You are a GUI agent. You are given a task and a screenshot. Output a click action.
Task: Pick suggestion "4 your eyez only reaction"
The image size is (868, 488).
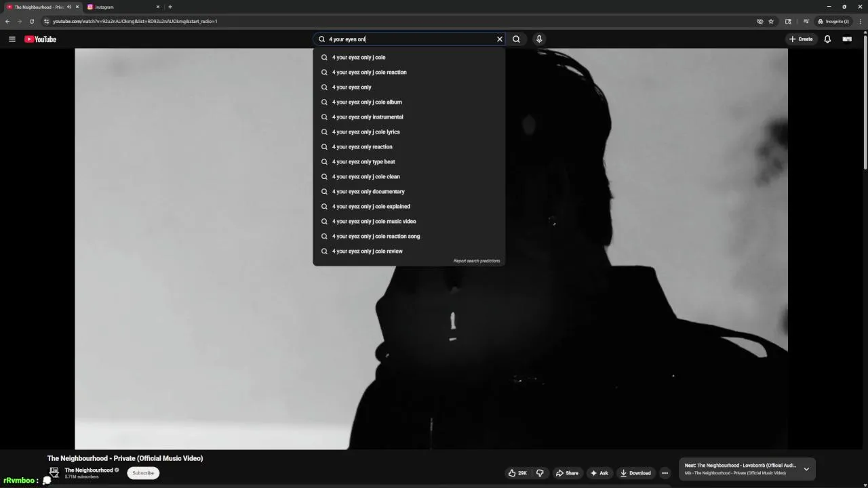coord(409,147)
